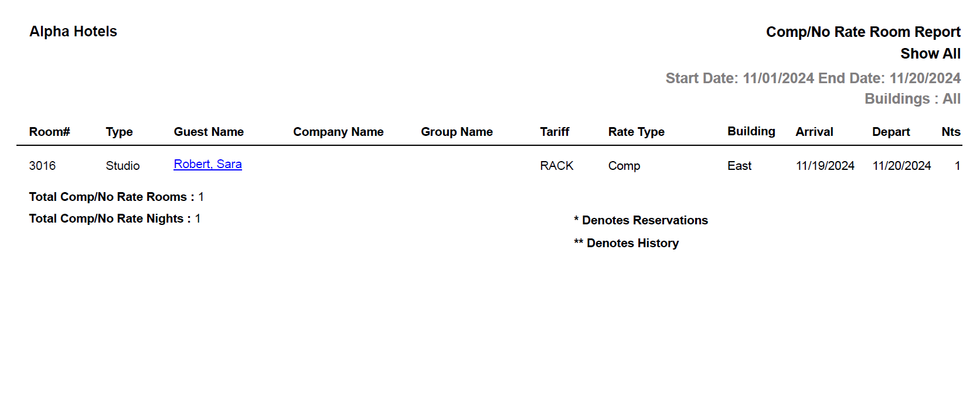Select the Building column header

point(751,131)
